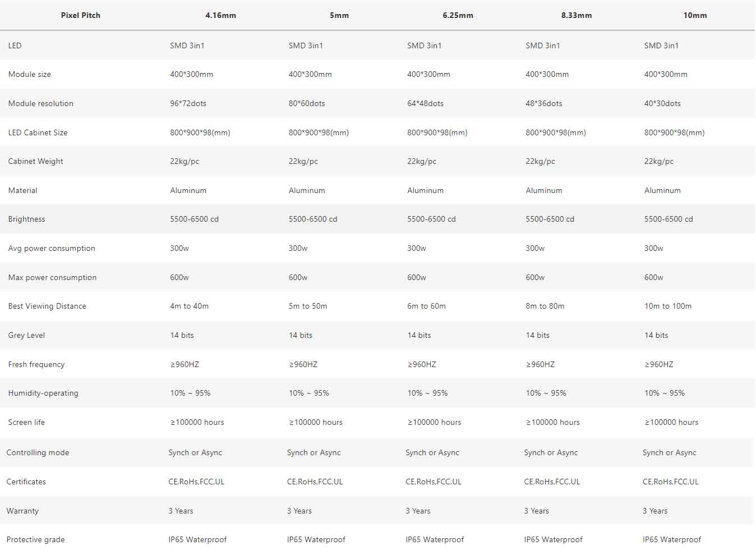Select the Brightness row label

pyautogui.click(x=26, y=219)
